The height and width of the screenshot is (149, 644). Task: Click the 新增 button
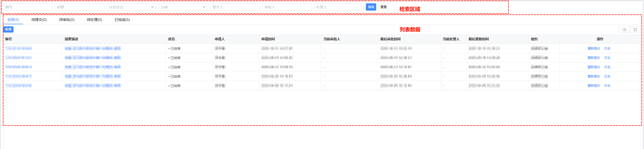[x=8, y=29]
